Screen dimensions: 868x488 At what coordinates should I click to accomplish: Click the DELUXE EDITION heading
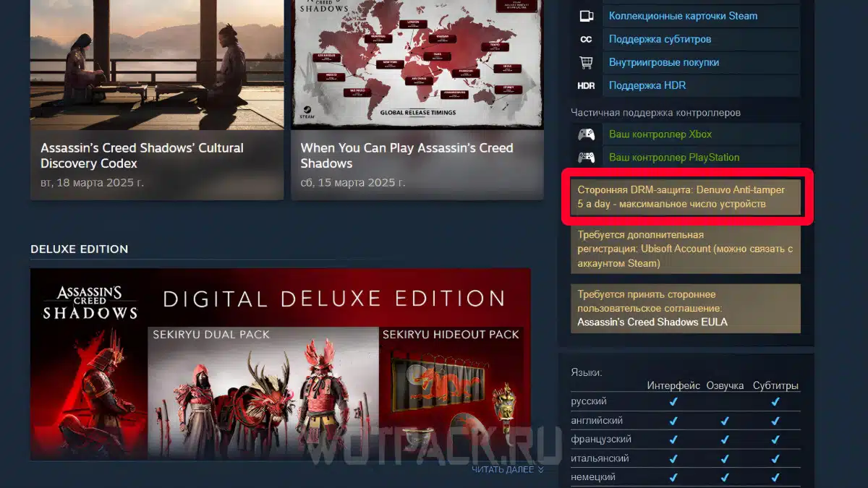pos(80,249)
